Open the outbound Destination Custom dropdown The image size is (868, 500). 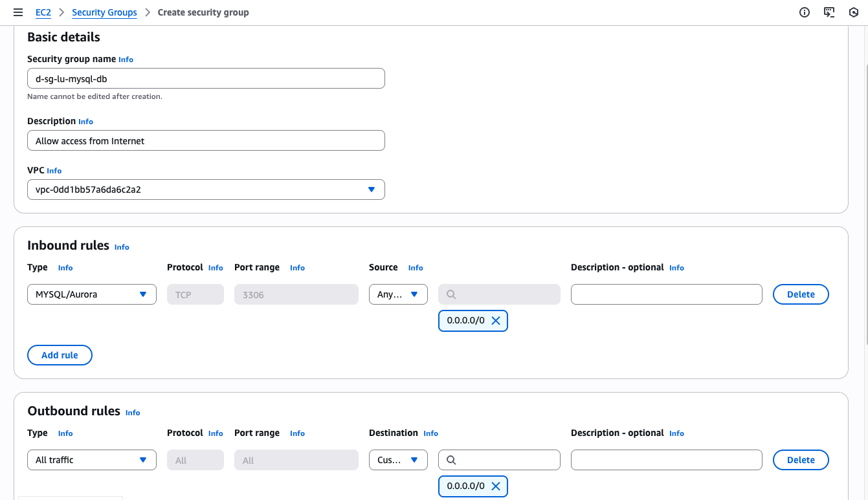[398, 460]
